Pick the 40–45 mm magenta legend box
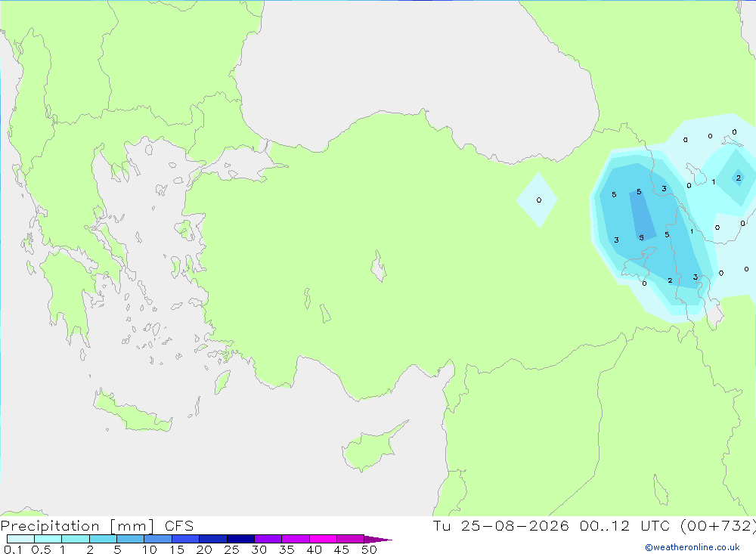 click(x=323, y=539)
